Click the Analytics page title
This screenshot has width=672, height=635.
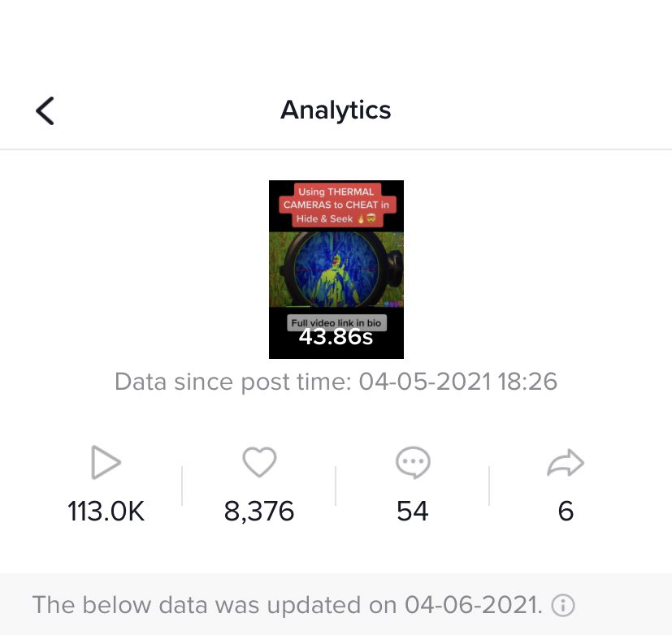tap(336, 110)
